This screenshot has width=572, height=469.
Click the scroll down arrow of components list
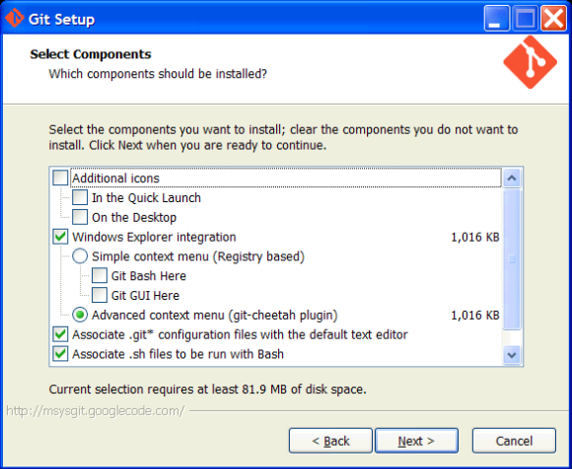[512, 354]
